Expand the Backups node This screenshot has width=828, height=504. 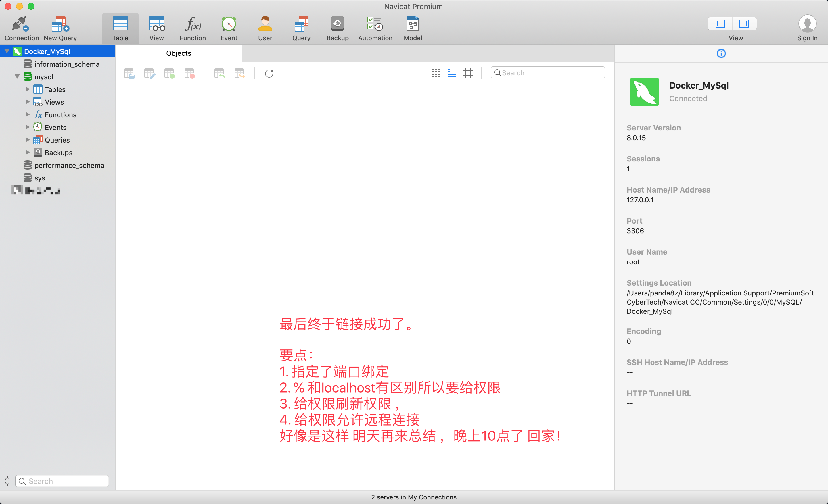[28, 153]
